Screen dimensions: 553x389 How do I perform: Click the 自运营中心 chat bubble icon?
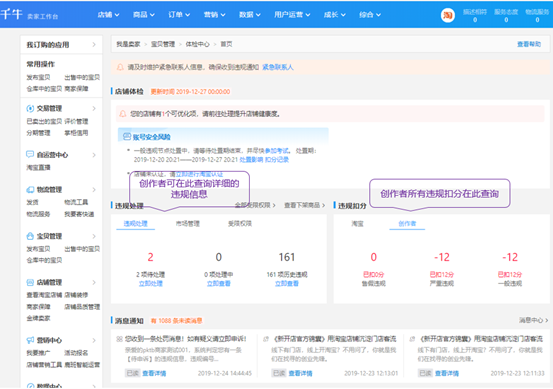point(30,154)
